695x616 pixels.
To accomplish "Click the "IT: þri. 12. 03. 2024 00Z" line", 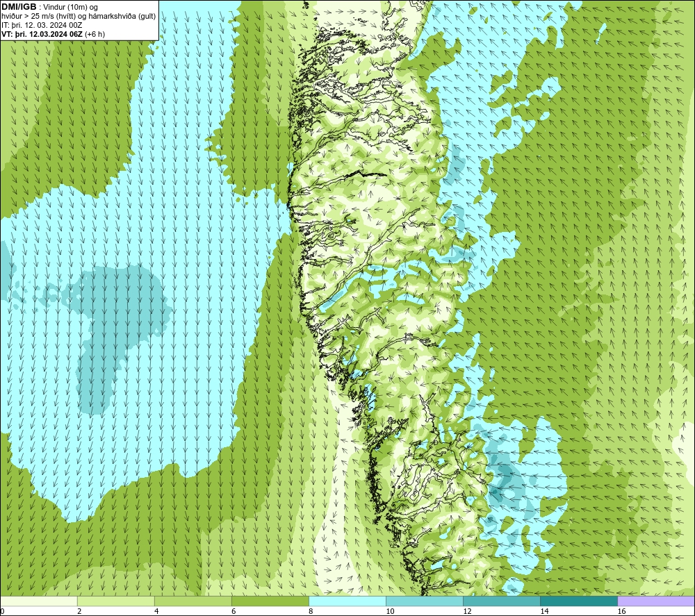I will tap(42, 25).
